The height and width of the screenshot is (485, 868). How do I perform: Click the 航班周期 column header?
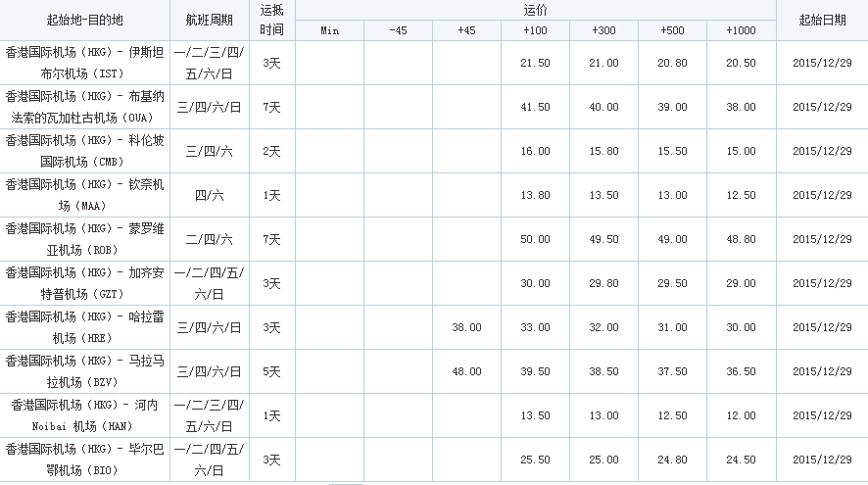click(209, 20)
